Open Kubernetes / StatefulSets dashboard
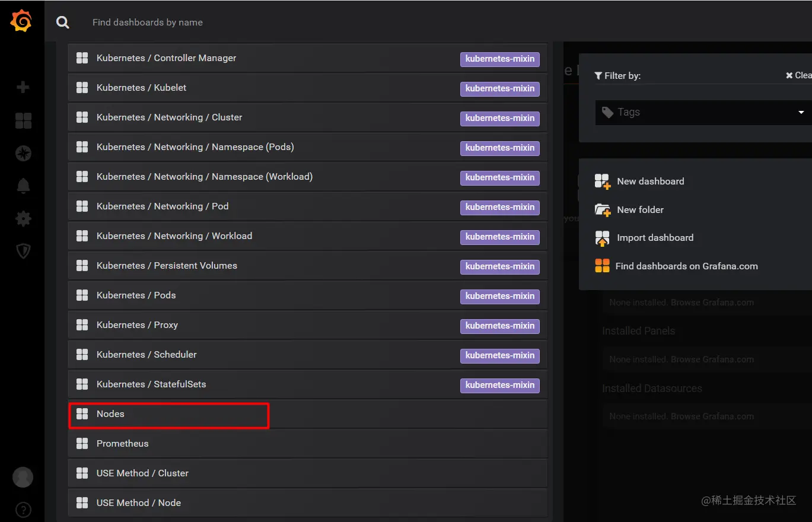Image resolution: width=812 pixels, height=522 pixels. coord(308,384)
